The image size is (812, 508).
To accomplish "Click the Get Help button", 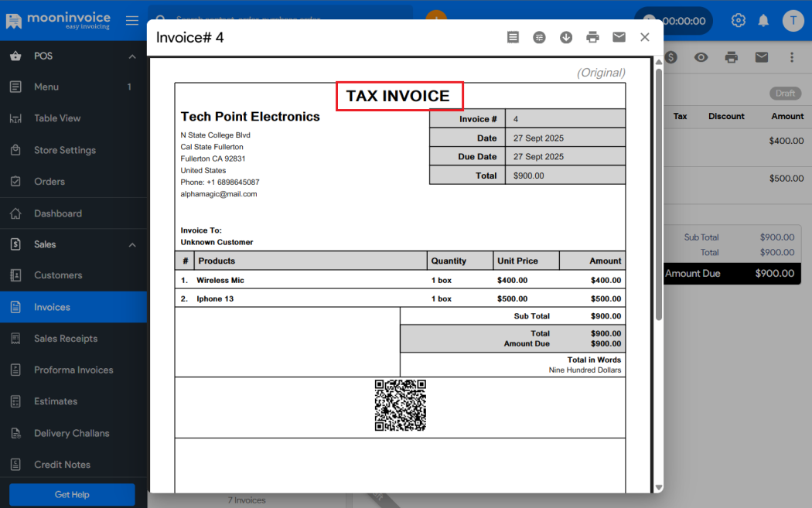I will (71, 494).
